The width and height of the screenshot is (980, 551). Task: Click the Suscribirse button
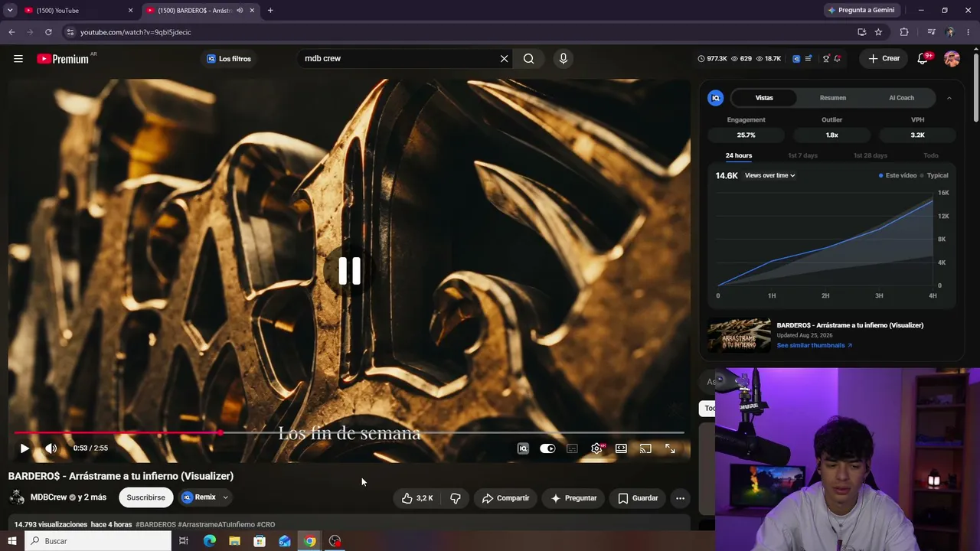tap(145, 497)
